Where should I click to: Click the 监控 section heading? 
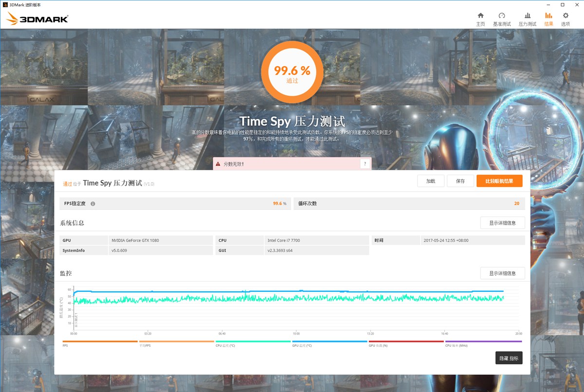click(66, 273)
